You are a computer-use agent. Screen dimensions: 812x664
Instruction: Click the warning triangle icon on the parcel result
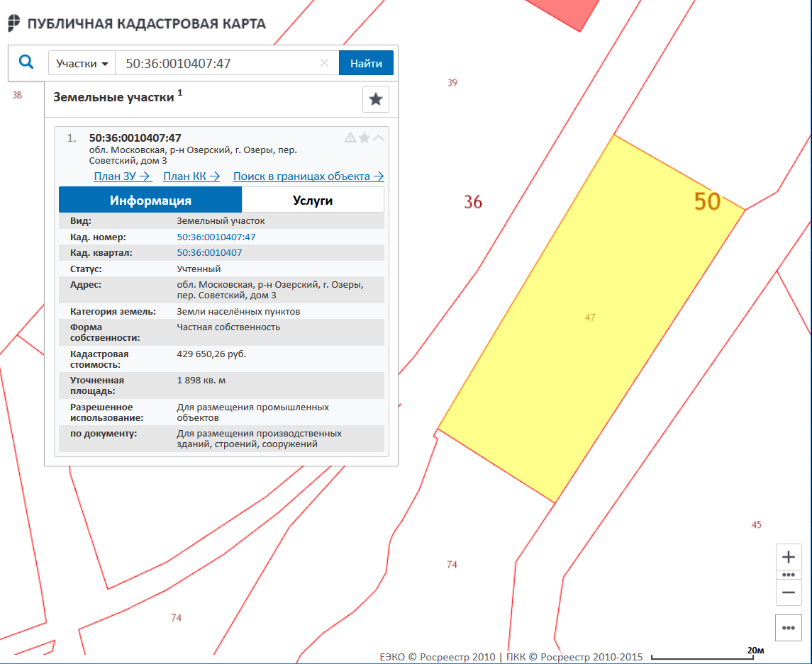[350, 137]
